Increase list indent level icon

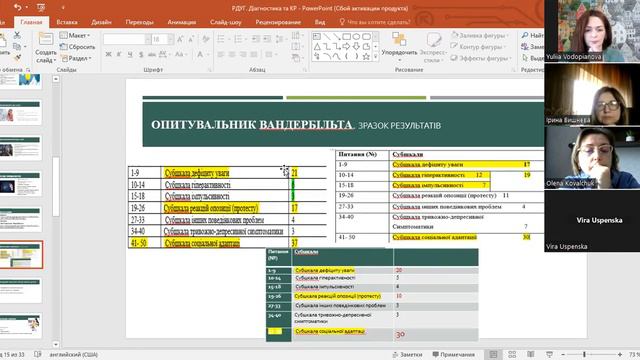click(267, 39)
